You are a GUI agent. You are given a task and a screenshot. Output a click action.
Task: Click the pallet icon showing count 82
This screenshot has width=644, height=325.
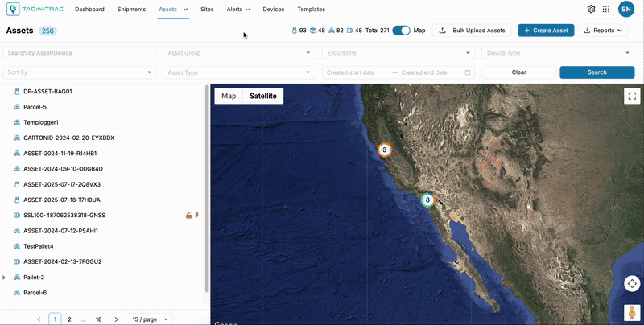coord(332,31)
